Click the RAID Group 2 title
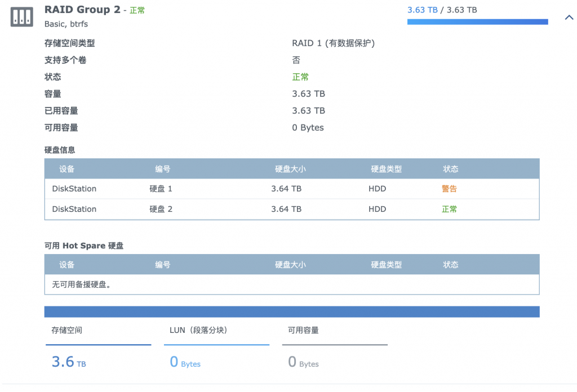The image size is (577, 392). coord(82,10)
